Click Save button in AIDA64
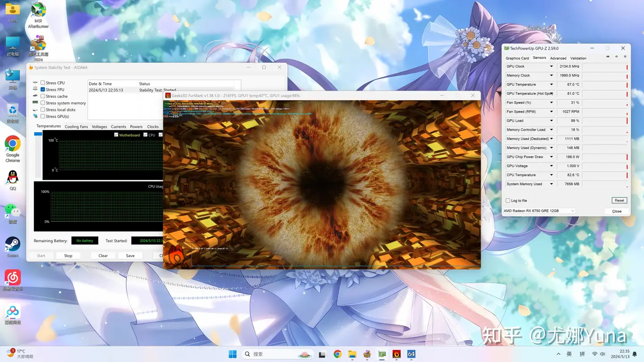 point(130,256)
